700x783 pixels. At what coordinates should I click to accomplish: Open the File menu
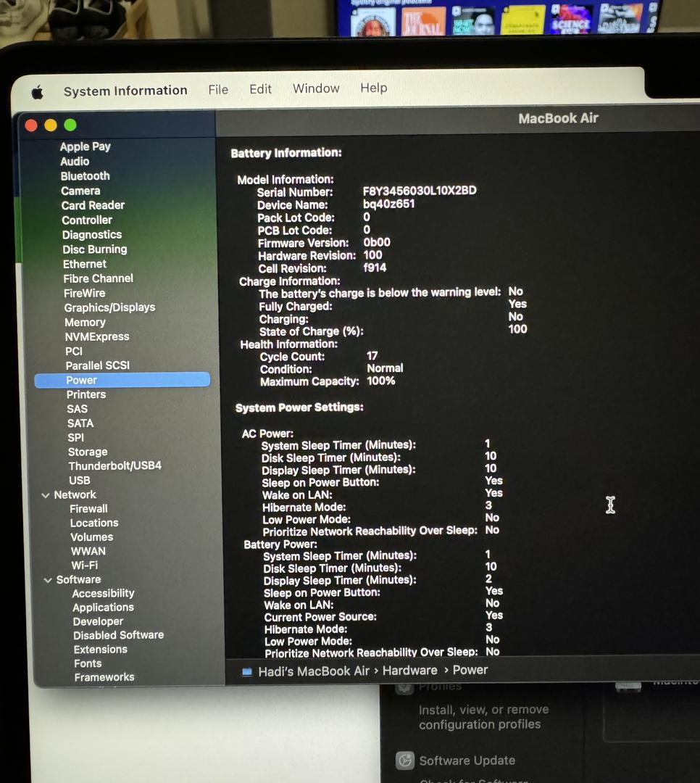click(218, 90)
